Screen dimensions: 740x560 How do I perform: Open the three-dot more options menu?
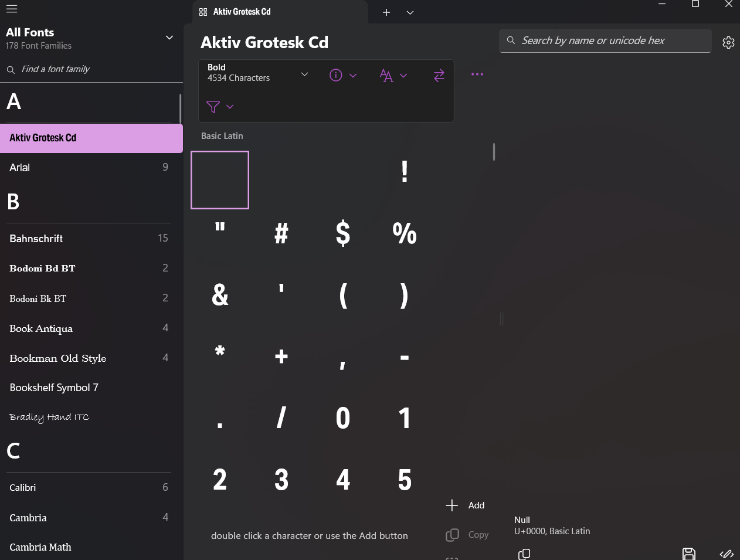pyautogui.click(x=477, y=74)
